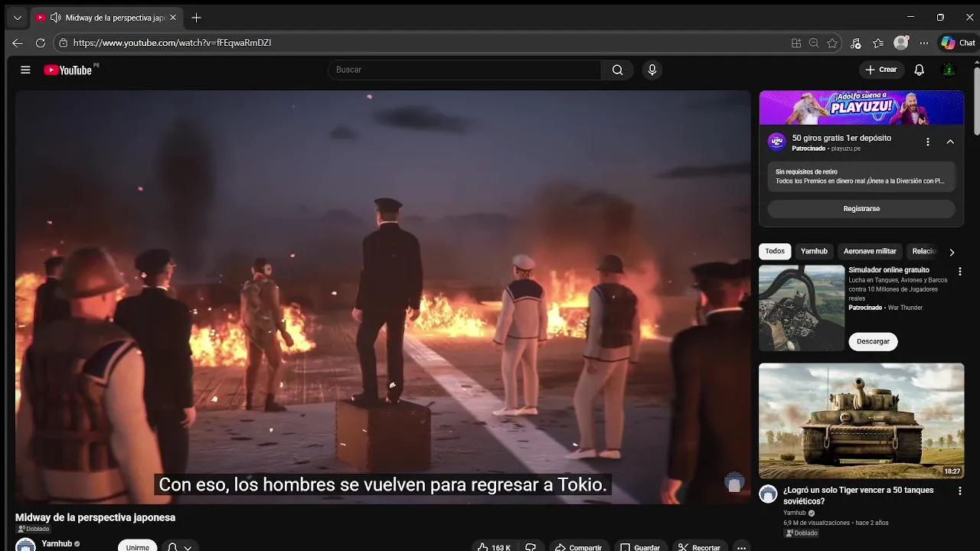Screen dimensions: 980x551
Task: Click the zoom-out magnifier in address bar
Action: point(814,43)
